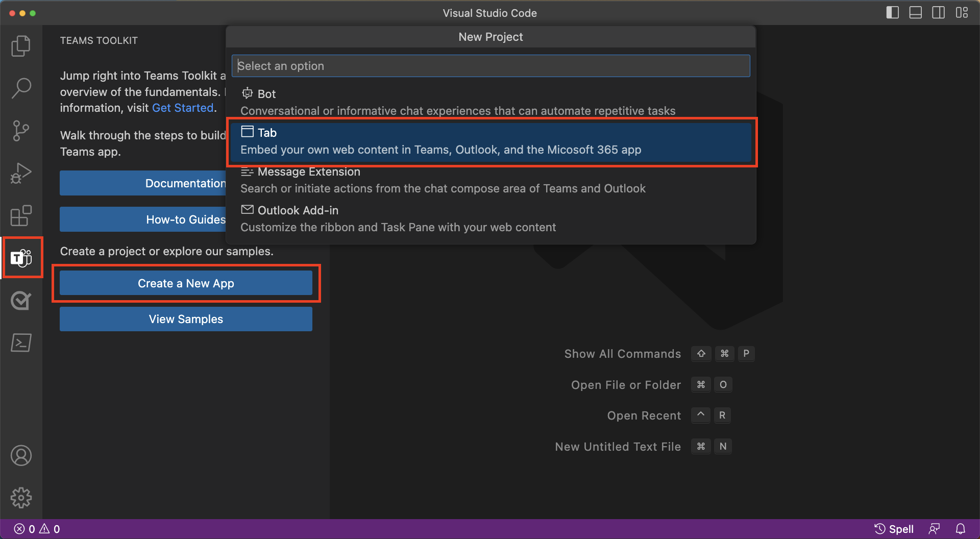
Task: Open the terminal panel icon in activity bar
Action: (x=21, y=342)
